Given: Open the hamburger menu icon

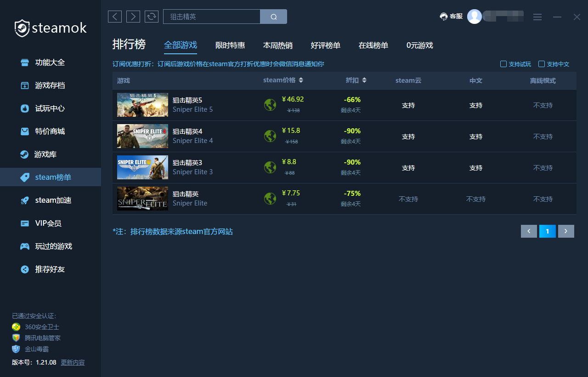Looking at the screenshot, I should coord(537,17).
